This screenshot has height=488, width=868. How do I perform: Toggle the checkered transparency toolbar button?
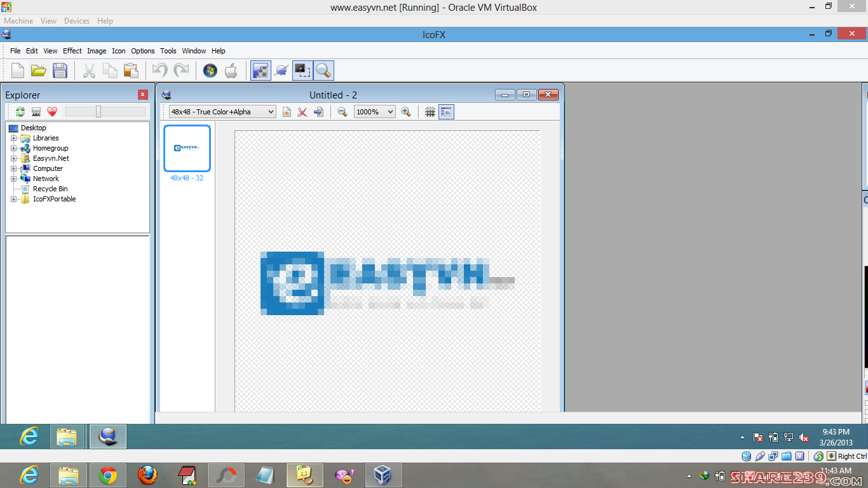261,71
